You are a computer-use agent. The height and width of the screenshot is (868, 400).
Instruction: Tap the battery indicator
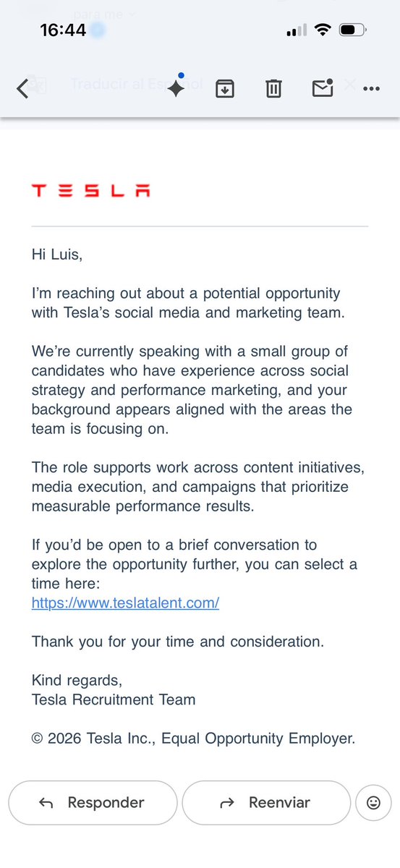pos(352,30)
